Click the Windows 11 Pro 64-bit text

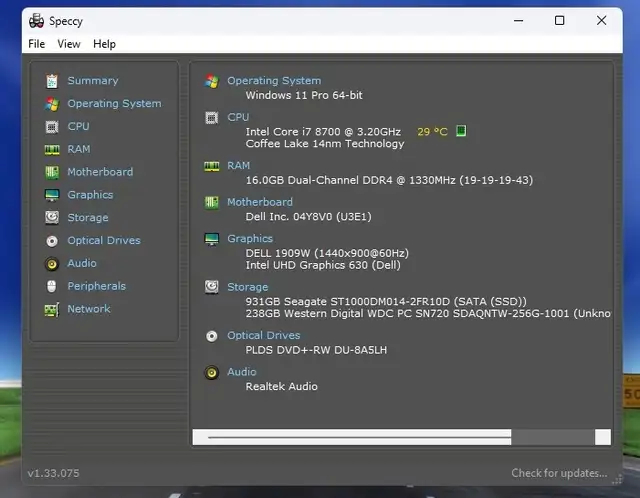[x=304, y=95]
